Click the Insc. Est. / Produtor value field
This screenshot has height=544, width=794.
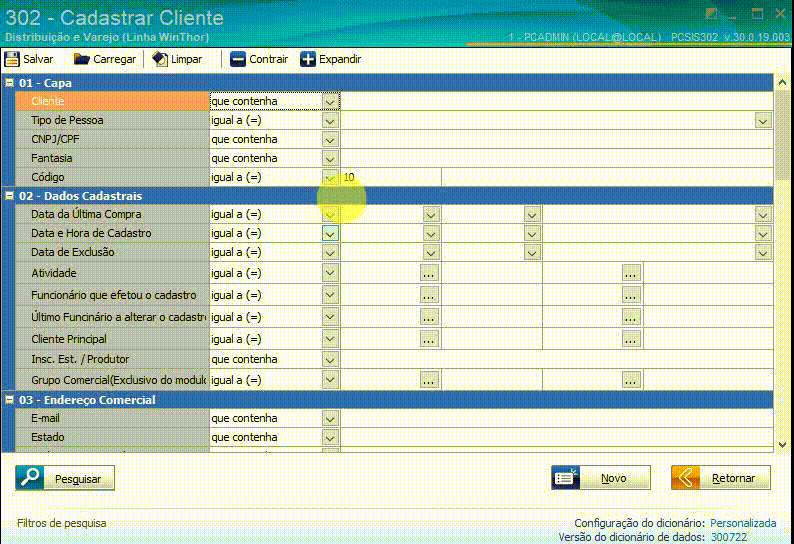557,360
